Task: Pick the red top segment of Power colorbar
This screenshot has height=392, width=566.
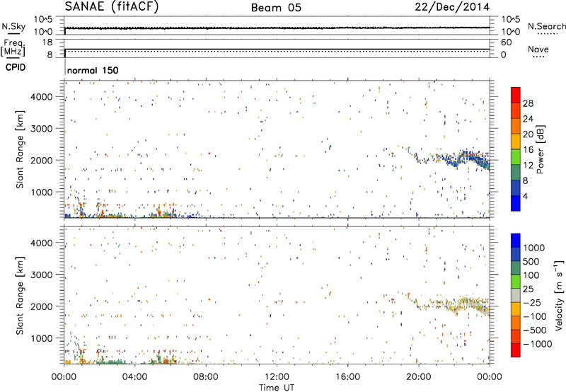Action: point(516,95)
